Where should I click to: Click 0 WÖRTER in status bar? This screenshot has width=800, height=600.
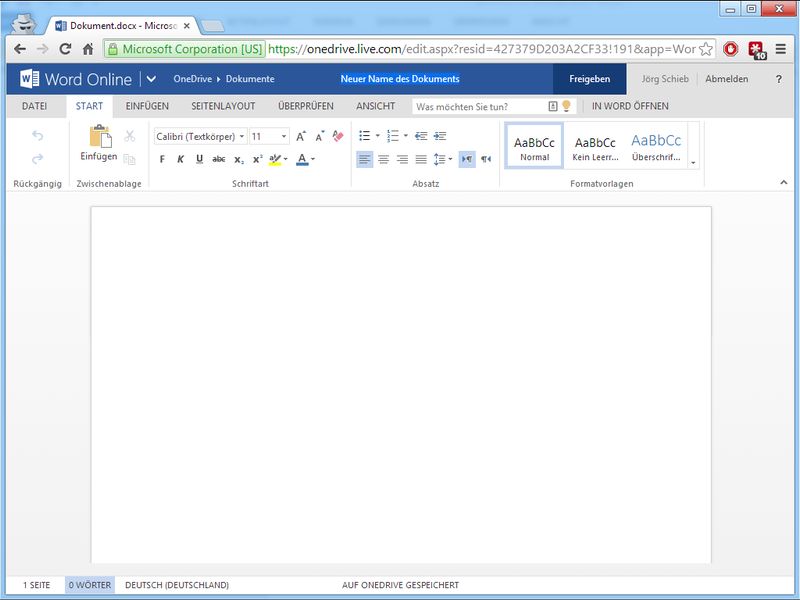point(90,585)
